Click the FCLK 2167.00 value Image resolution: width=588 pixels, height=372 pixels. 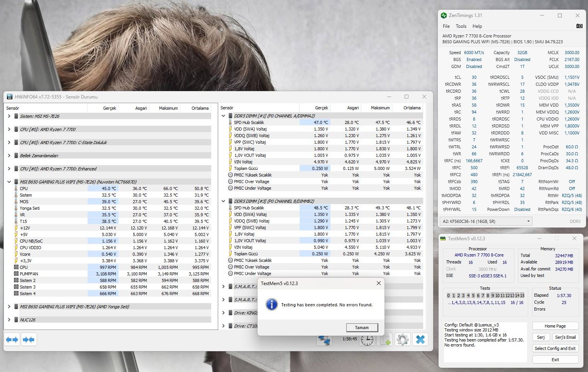point(572,59)
